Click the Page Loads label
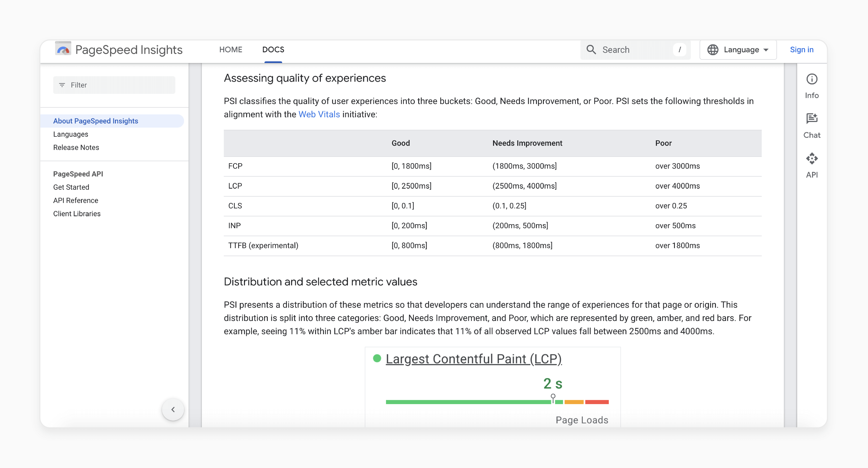Viewport: 868px width, 468px height. coord(582,420)
